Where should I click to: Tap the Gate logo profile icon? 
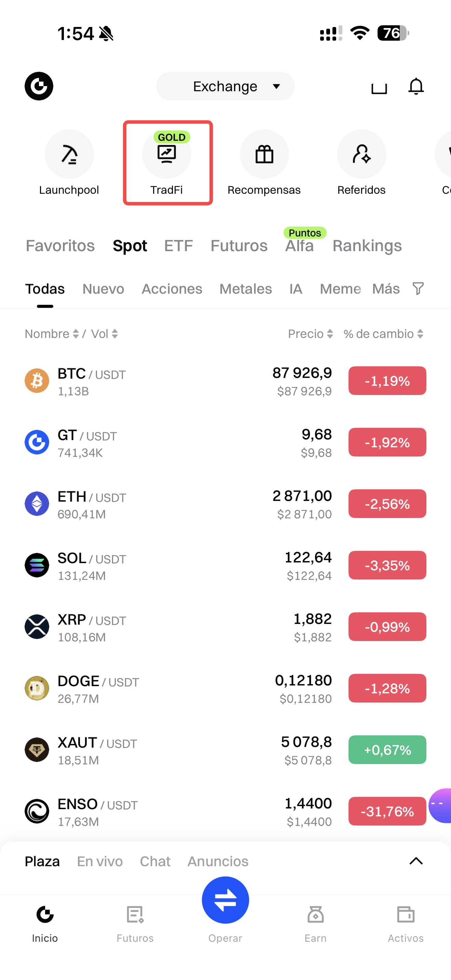pyautogui.click(x=39, y=86)
